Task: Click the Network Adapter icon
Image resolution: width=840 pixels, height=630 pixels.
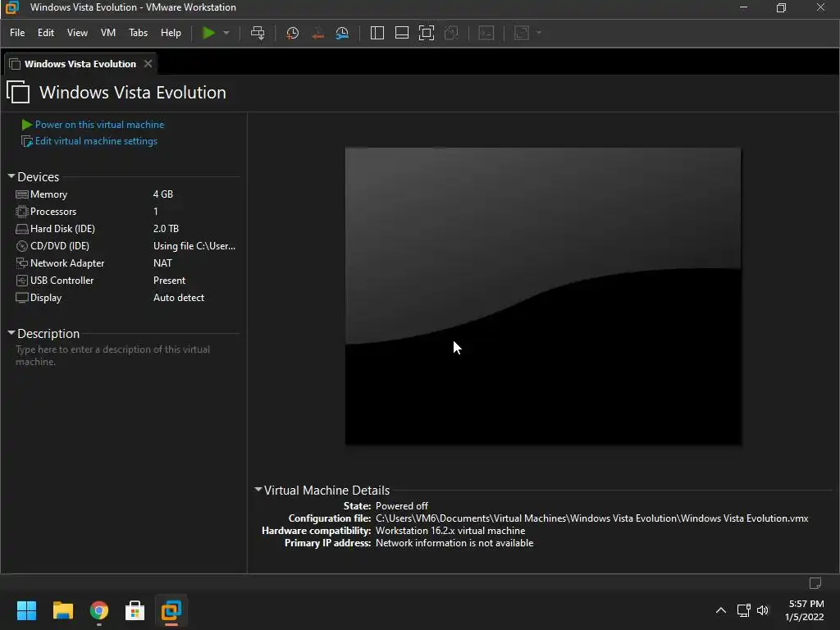Action: [x=22, y=263]
